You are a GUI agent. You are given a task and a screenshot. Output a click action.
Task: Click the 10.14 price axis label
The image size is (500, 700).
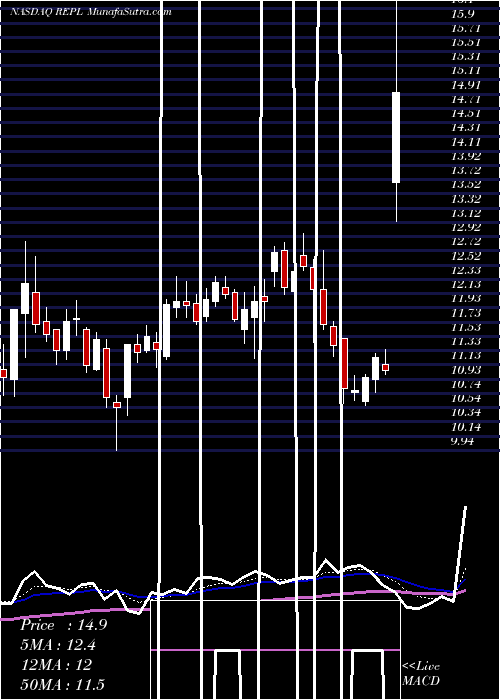tap(466, 427)
